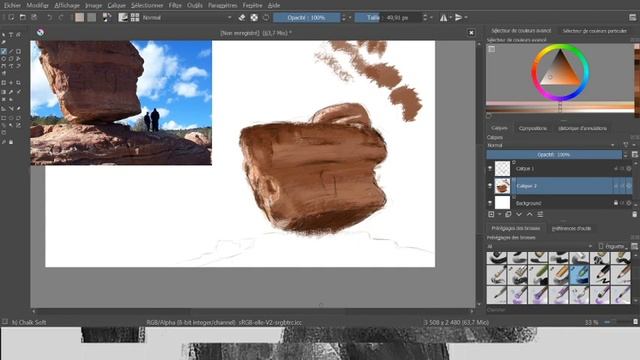Select the Crop tool in toolbox
Viewport: 640px width, 360px height.
(18, 82)
